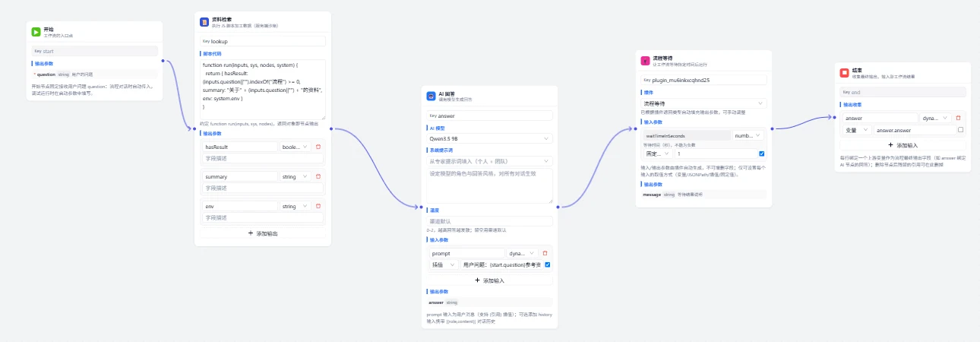Click the blue clipboard icon on the 资料检索 node
Screen dimensions: 980x342
[x=204, y=22]
